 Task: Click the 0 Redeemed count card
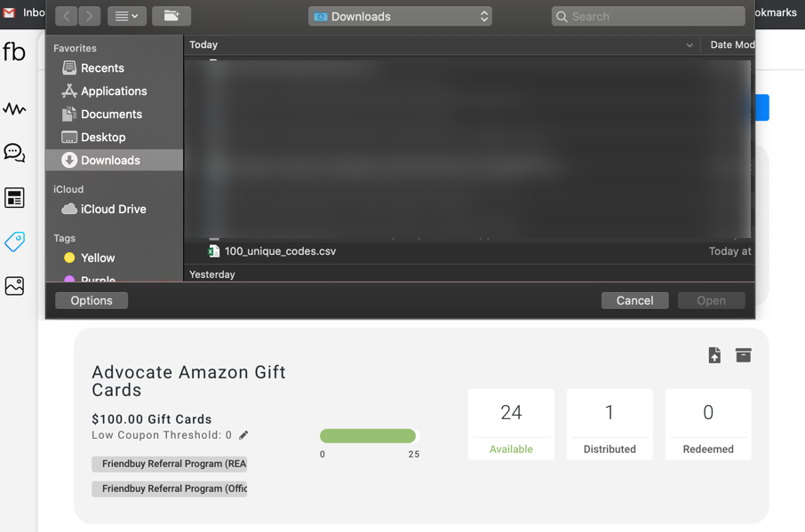(708, 425)
